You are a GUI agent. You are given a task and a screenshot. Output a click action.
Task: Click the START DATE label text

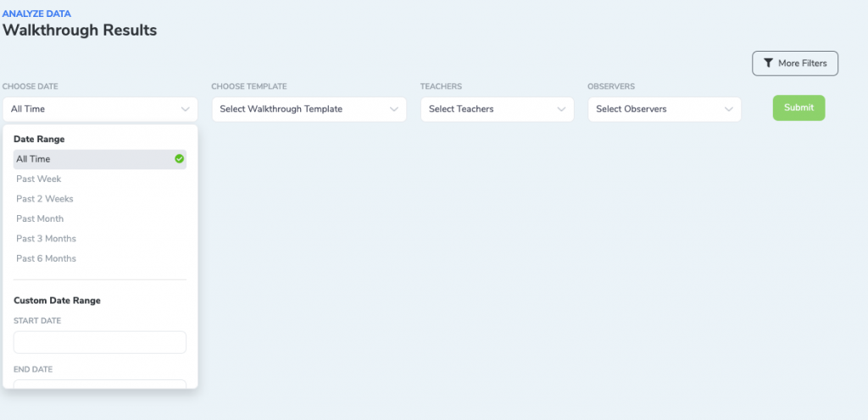(x=37, y=321)
